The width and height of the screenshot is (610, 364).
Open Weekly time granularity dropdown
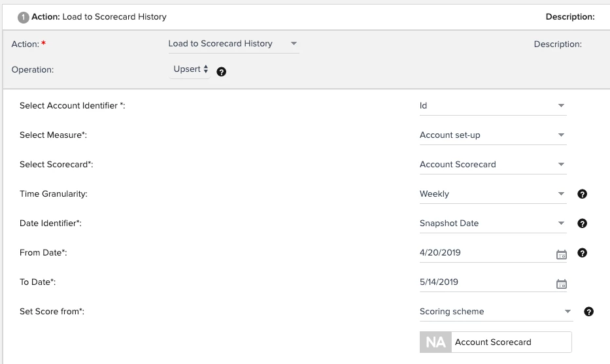(493, 193)
